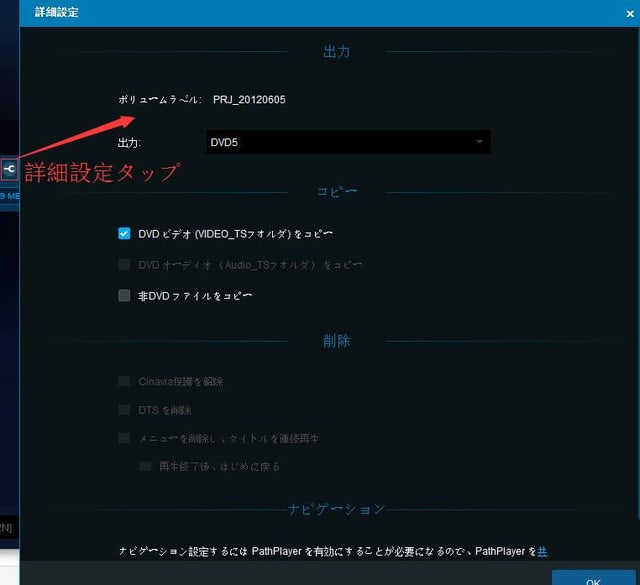Tick the Cinavia protection removal checkbox

(x=124, y=381)
